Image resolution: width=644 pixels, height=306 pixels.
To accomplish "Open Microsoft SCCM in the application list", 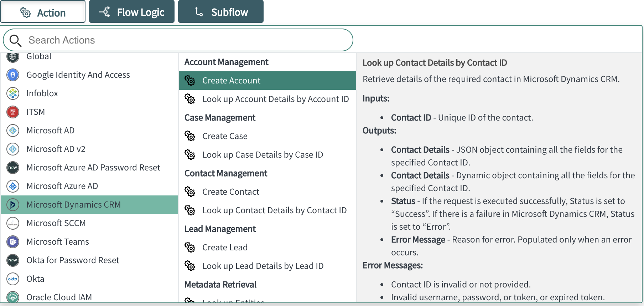I will tap(56, 223).
